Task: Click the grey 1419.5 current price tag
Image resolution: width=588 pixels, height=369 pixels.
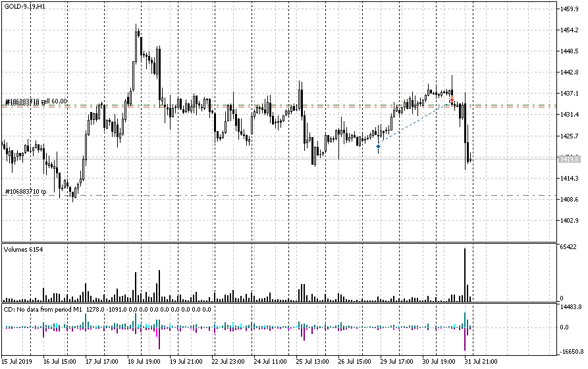Action: [x=569, y=159]
